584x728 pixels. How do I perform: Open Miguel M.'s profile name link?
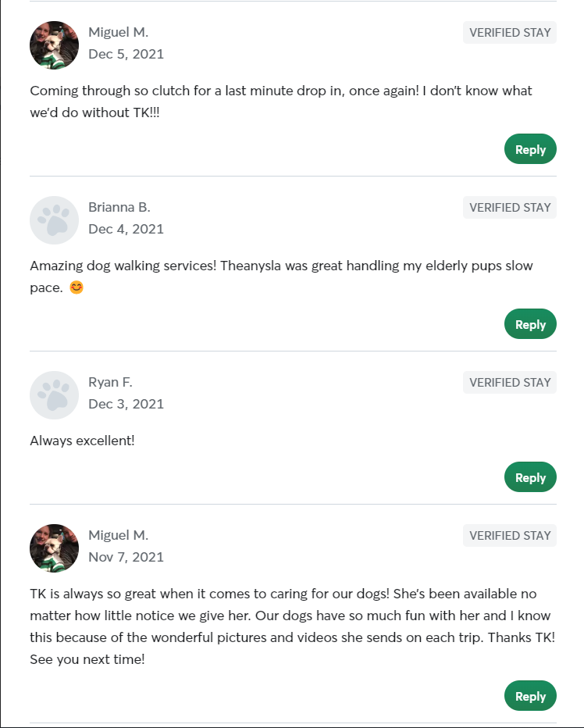pyautogui.click(x=118, y=32)
